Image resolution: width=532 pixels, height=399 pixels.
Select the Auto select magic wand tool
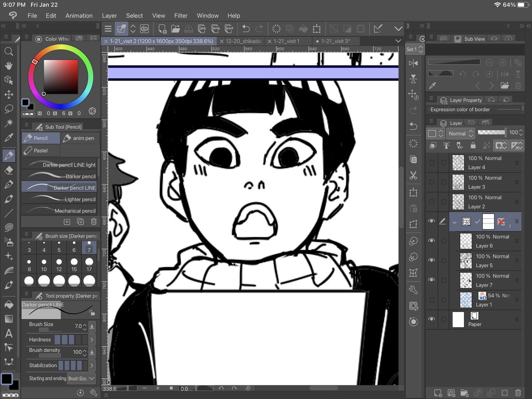8,123
